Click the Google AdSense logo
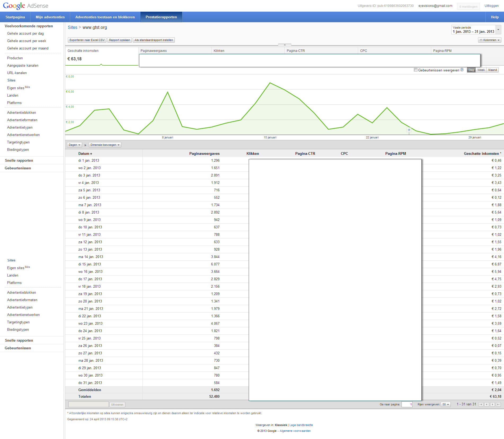 (26, 6)
